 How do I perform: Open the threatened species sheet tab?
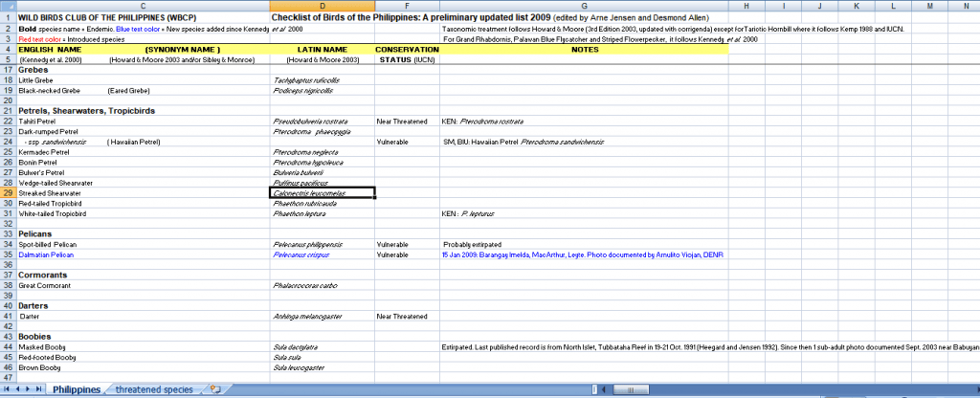click(153, 389)
